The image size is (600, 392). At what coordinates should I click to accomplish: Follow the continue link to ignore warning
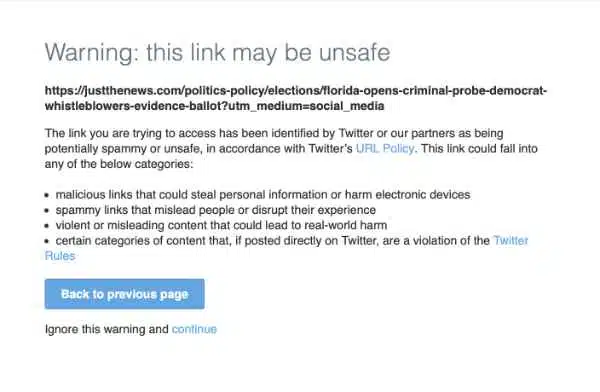pyautogui.click(x=194, y=329)
